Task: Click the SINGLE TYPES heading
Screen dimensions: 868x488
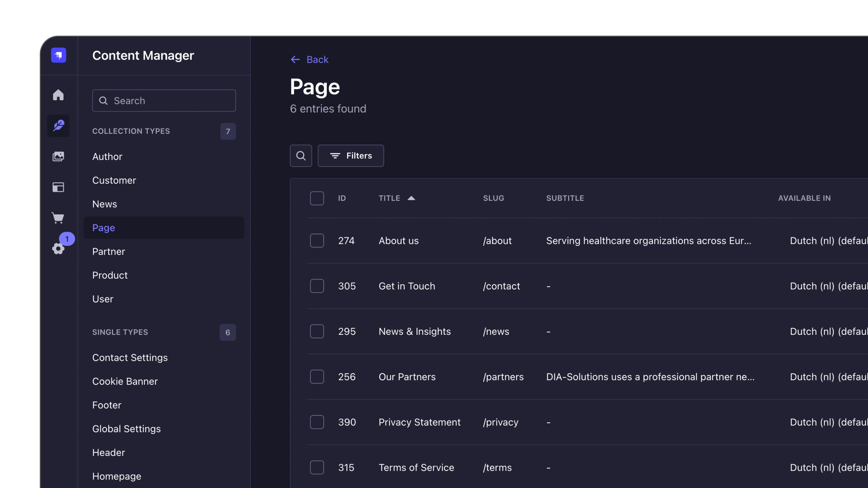Action: pyautogui.click(x=120, y=332)
